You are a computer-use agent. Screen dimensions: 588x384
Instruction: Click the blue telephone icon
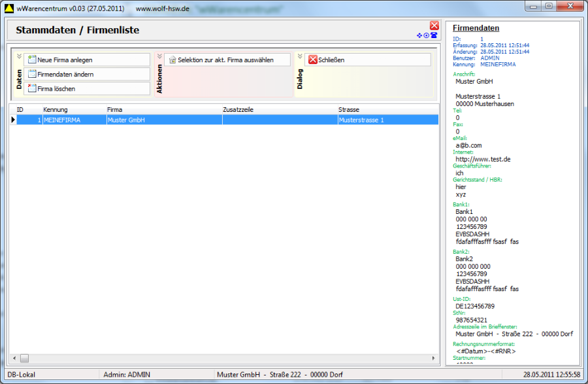tap(433, 35)
